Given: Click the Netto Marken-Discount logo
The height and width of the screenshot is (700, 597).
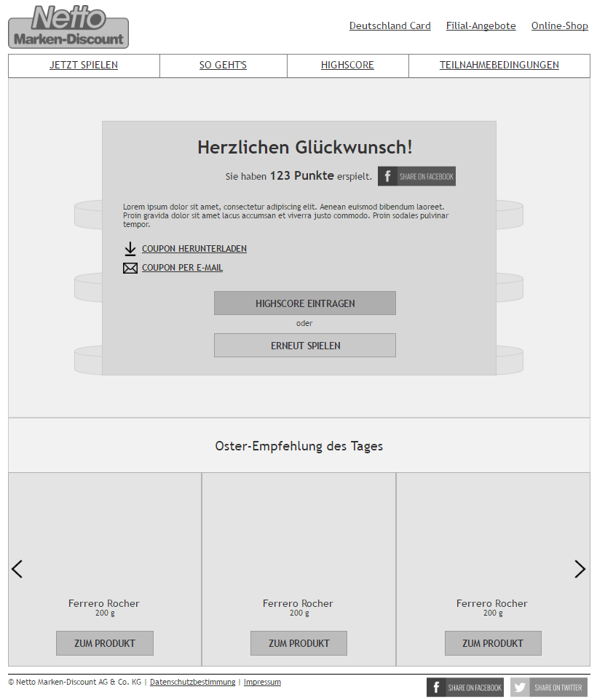Looking at the screenshot, I should (68, 27).
